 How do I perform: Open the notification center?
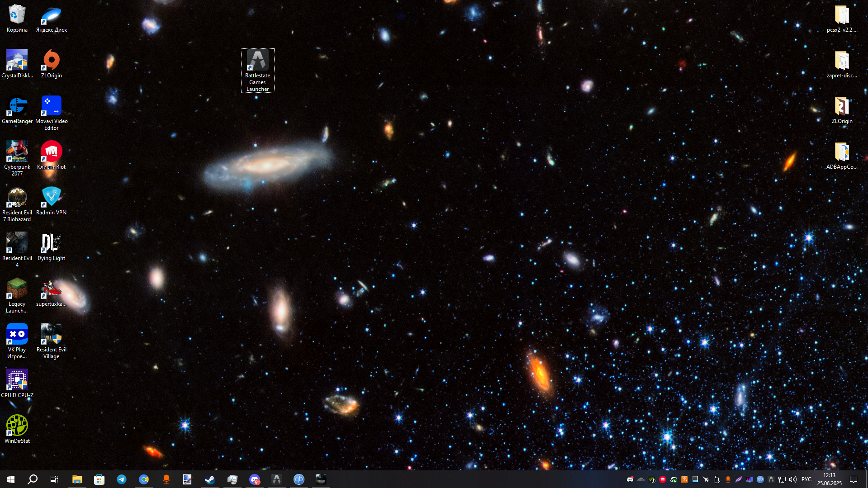tap(854, 479)
